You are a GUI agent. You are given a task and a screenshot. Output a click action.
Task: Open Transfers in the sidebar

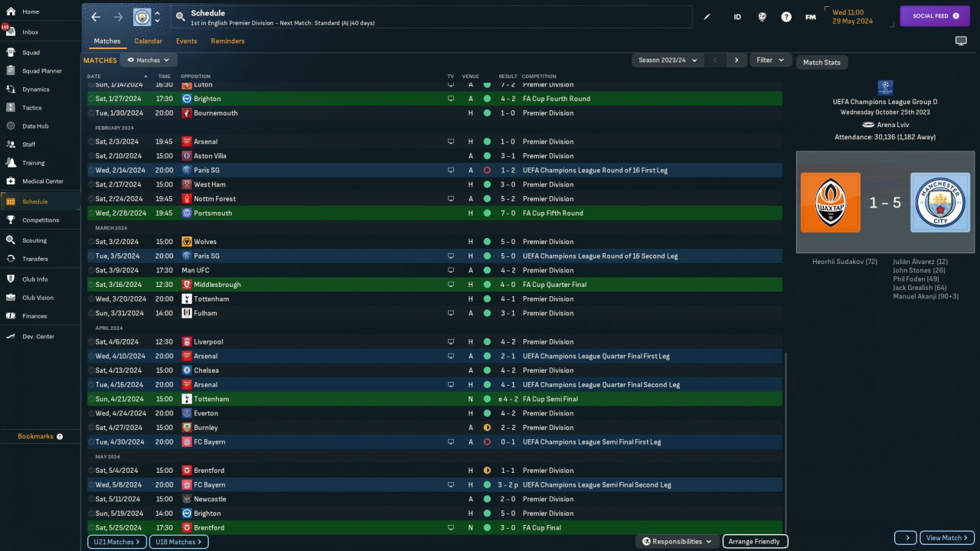click(x=41, y=259)
